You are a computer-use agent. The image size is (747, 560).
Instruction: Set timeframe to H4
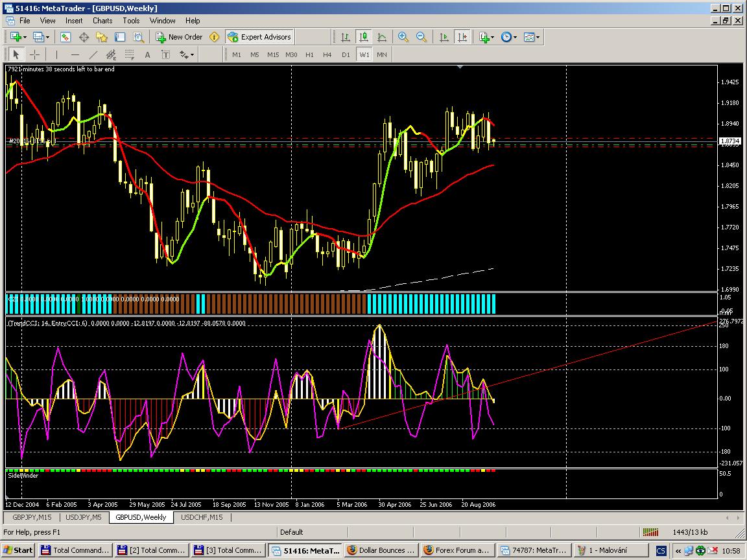pyautogui.click(x=327, y=55)
